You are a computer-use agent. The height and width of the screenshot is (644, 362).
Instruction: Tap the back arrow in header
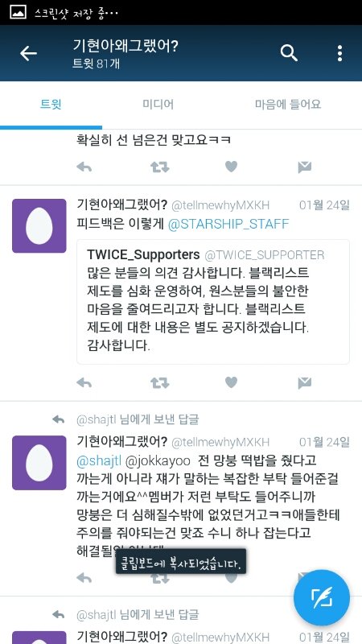pyautogui.click(x=28, y=53)
